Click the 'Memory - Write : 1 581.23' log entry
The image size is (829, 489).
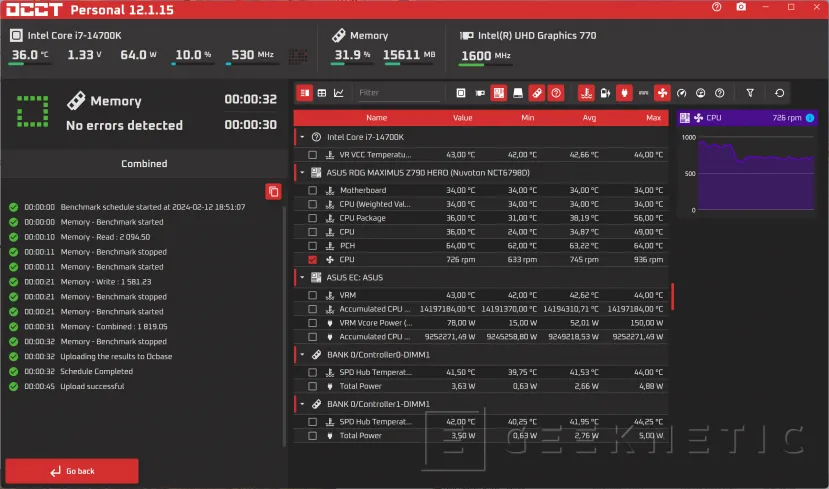click(x=106, y=282)
